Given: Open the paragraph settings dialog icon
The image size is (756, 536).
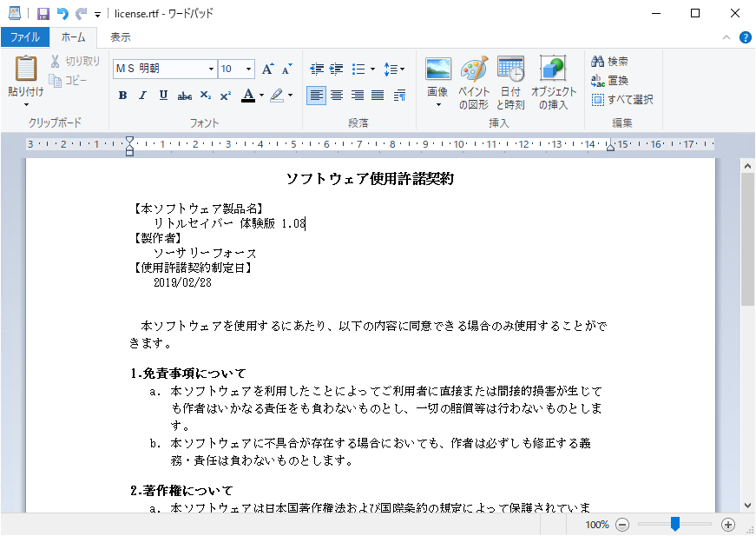Looking at the screenshot, I should 399,96.
